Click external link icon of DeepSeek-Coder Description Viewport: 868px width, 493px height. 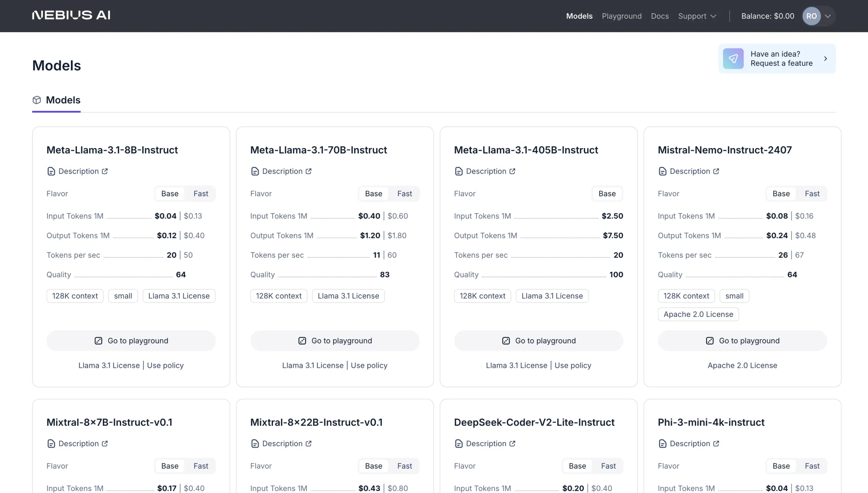point(512,443)
